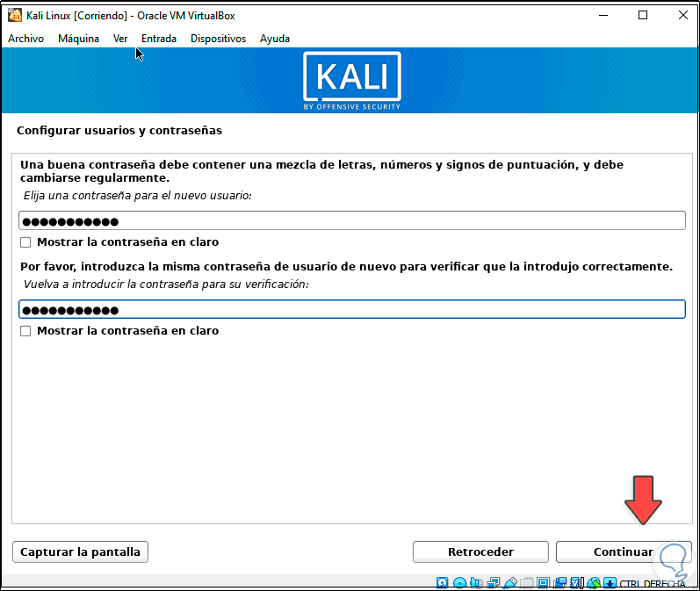
Task: Open the Ver menu
Action: (x=120, y=39)
